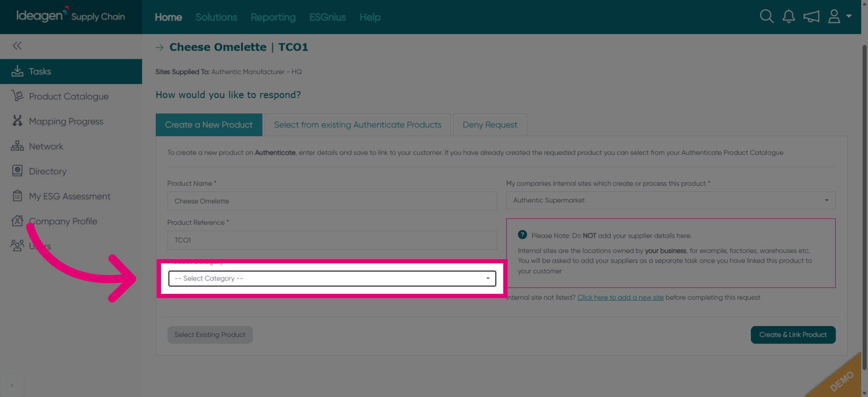Click the Mapping Progress icon
Screen dimensions: 868x397
pos(17,121)
